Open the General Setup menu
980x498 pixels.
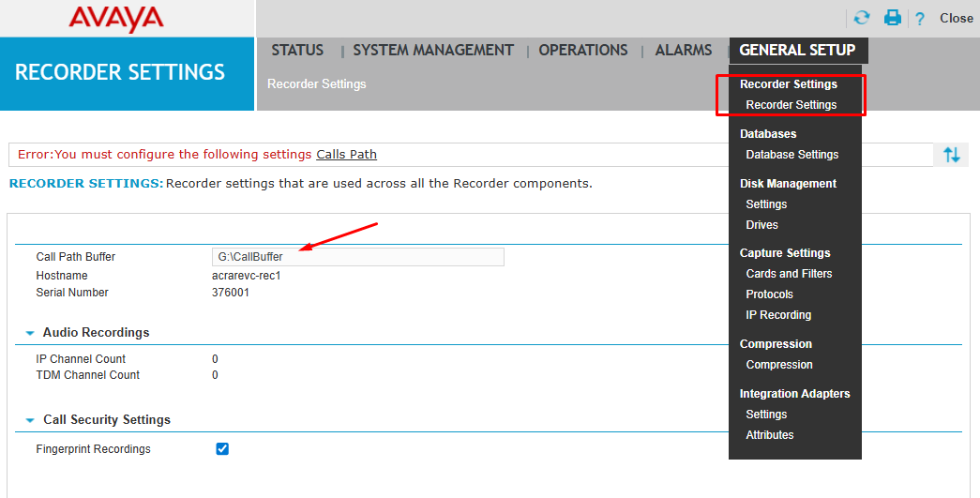pyautogui.click(x=796, y=51)
